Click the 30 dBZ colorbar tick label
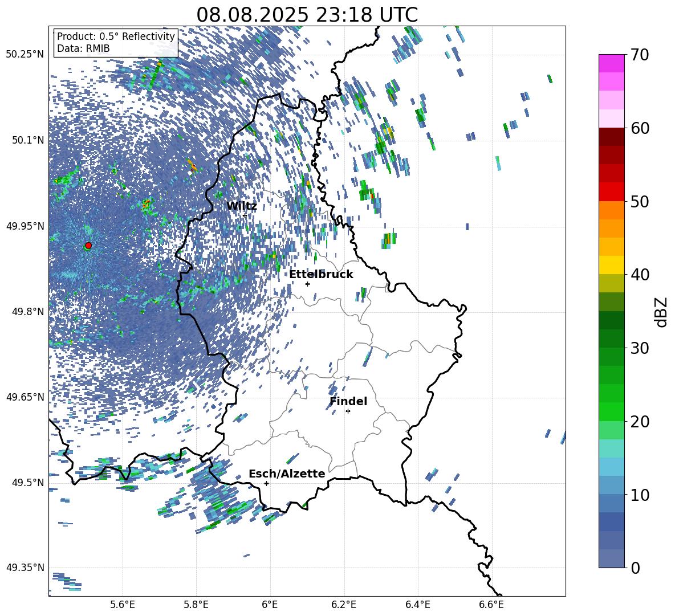The height and width of the screenshot is (616, 675). 640,348
